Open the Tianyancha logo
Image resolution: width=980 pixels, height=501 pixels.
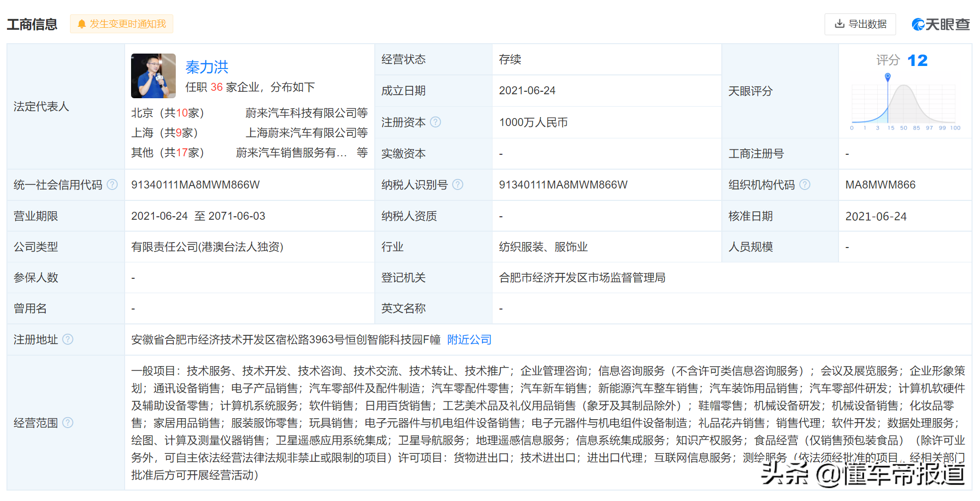[x=941, y=24]
